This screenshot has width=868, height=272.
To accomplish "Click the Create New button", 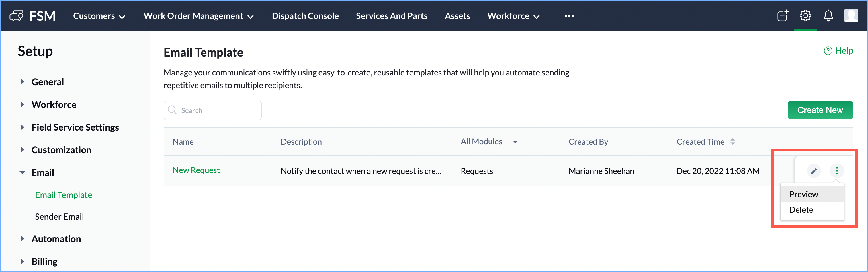I will pos(820,110).
